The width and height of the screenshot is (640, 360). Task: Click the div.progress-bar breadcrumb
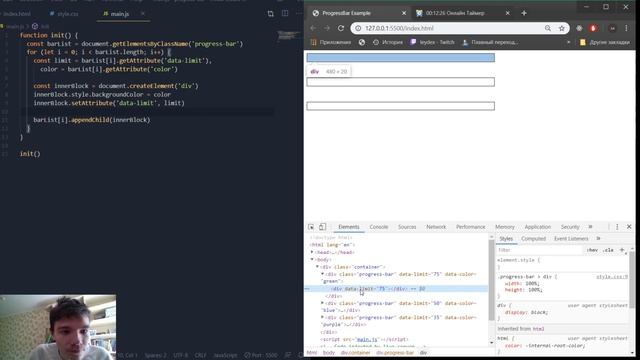[x=395, y=353]
